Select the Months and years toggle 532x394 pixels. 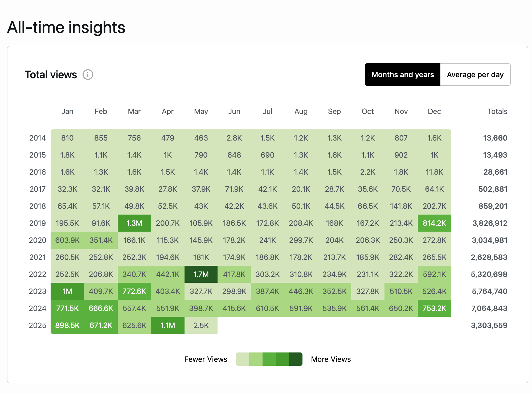click(x=403, y=75)
